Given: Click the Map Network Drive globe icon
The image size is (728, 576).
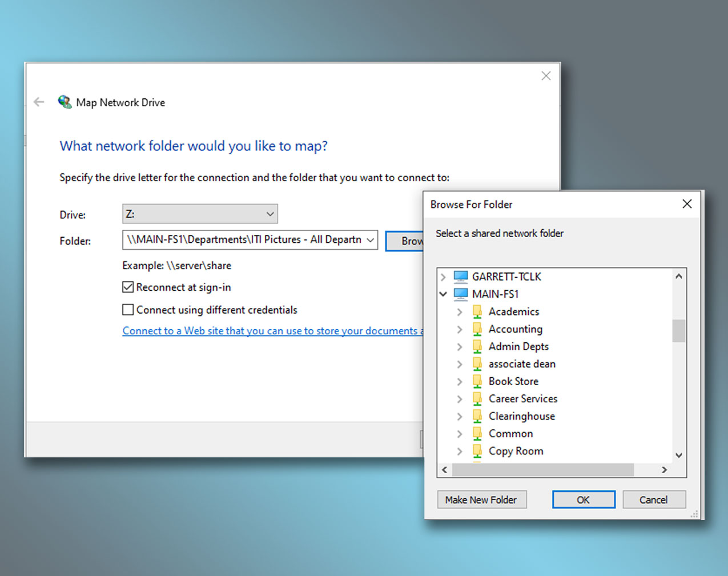Looking at the screenshot, I should tap(65, 102).
